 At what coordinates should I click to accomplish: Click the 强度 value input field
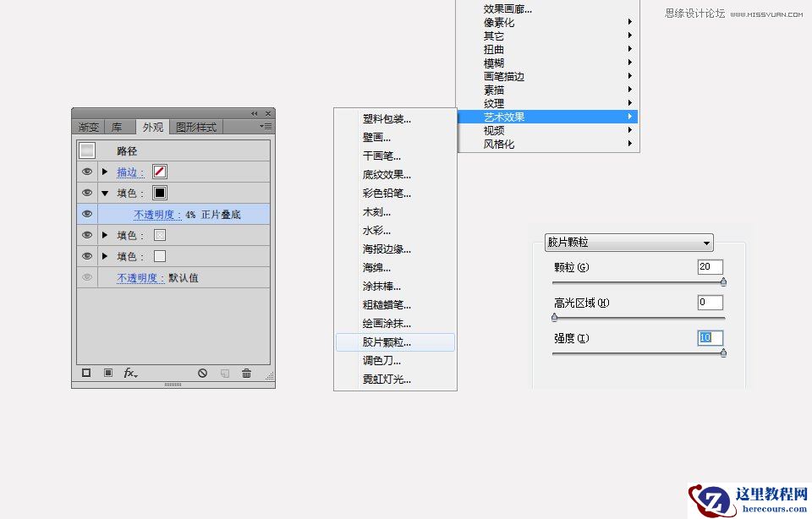(710, 337)
